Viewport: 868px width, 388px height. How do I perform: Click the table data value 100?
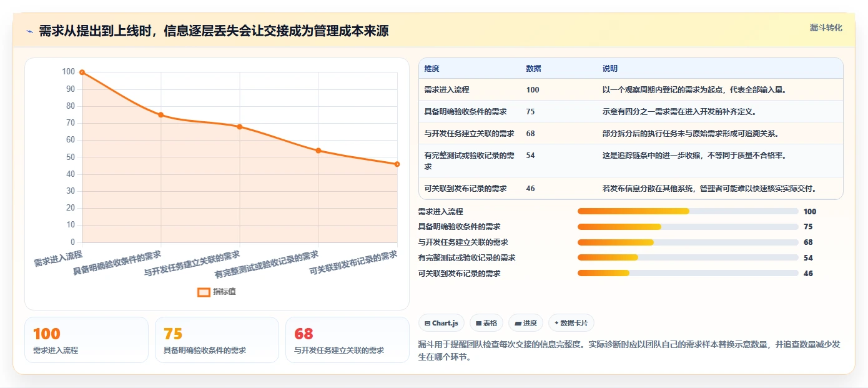(x=533, y=90)
